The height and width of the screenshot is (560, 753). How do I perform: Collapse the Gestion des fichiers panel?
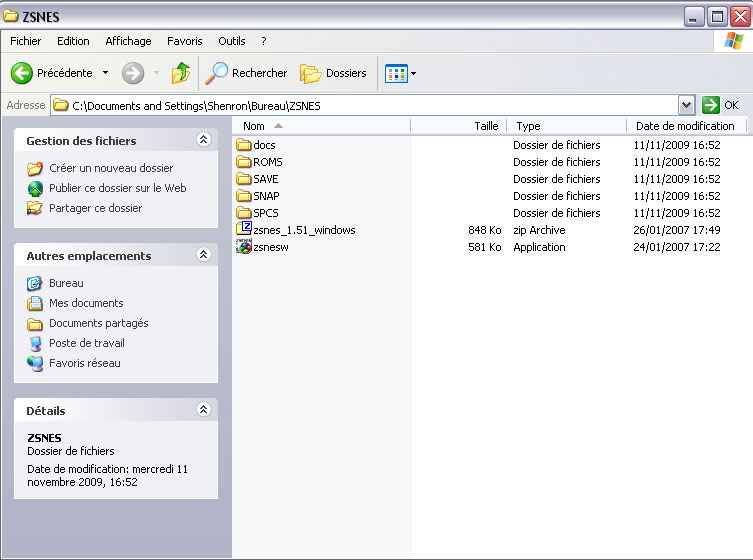pyautogui.click(x=204, y=140)
